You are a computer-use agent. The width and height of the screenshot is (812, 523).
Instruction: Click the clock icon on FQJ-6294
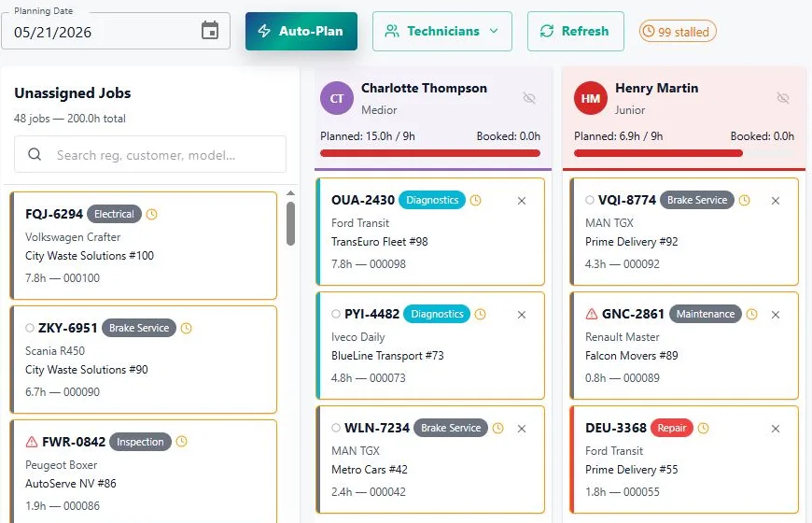(152, 214)
